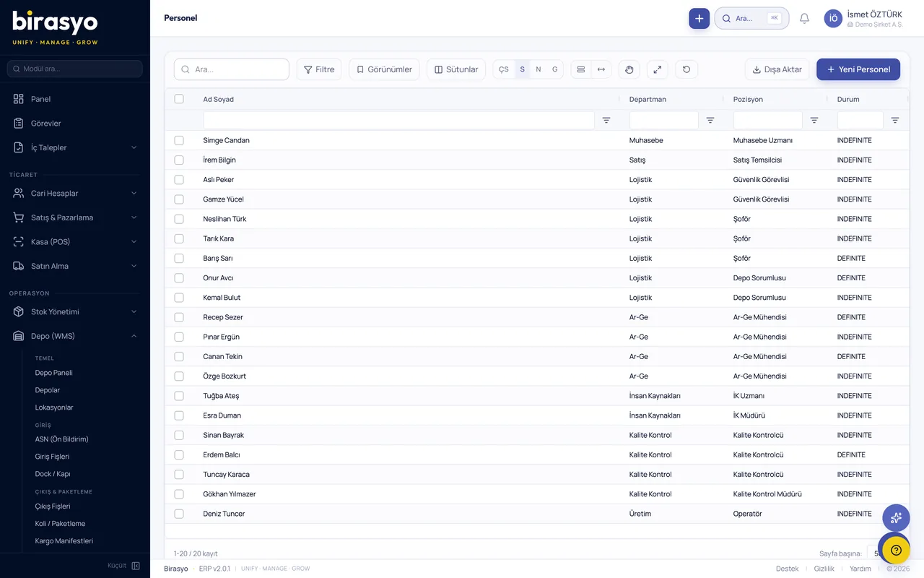The width and height of the screenshot is (924, 578).
Task: Collapse Depo (WMS) menu
Action: (x=75, y=336)
